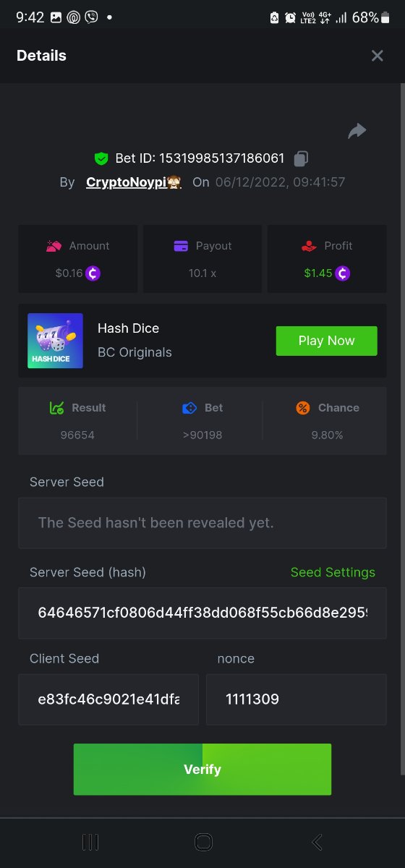Viewport: 405px width, 868px height.
Task: Select the nonce field
Action: [297, 699]
